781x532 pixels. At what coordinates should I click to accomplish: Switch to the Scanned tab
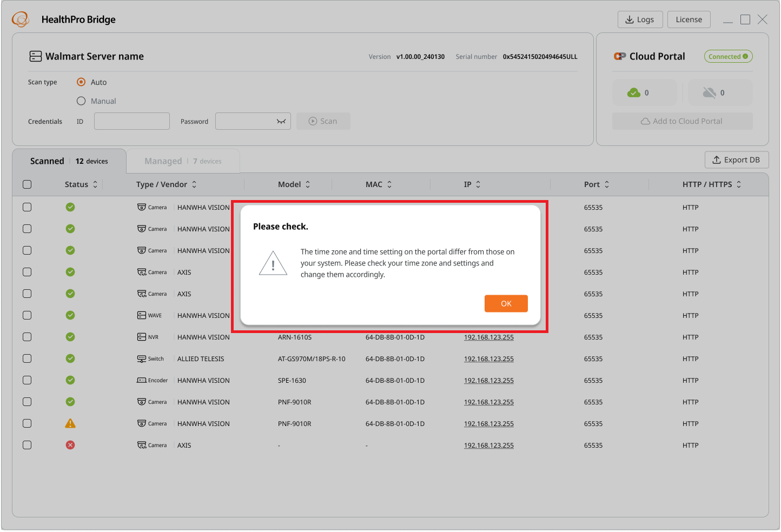69,161
